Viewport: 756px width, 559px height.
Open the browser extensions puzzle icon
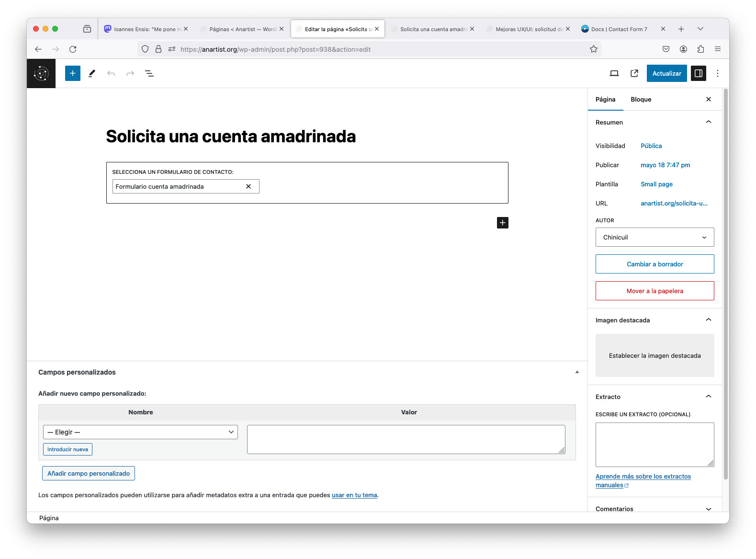pyautogui.click(x=700, y=49)
